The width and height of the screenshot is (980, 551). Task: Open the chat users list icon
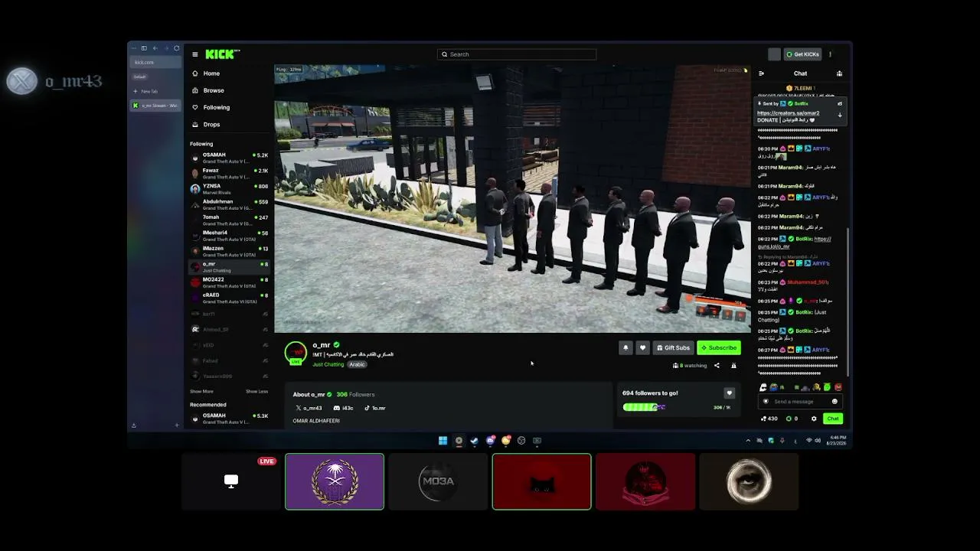click(839, 73)
